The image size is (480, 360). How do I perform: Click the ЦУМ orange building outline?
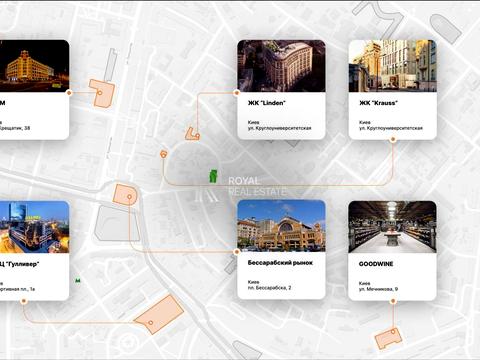pyautogui.click(x=102, y=93)
